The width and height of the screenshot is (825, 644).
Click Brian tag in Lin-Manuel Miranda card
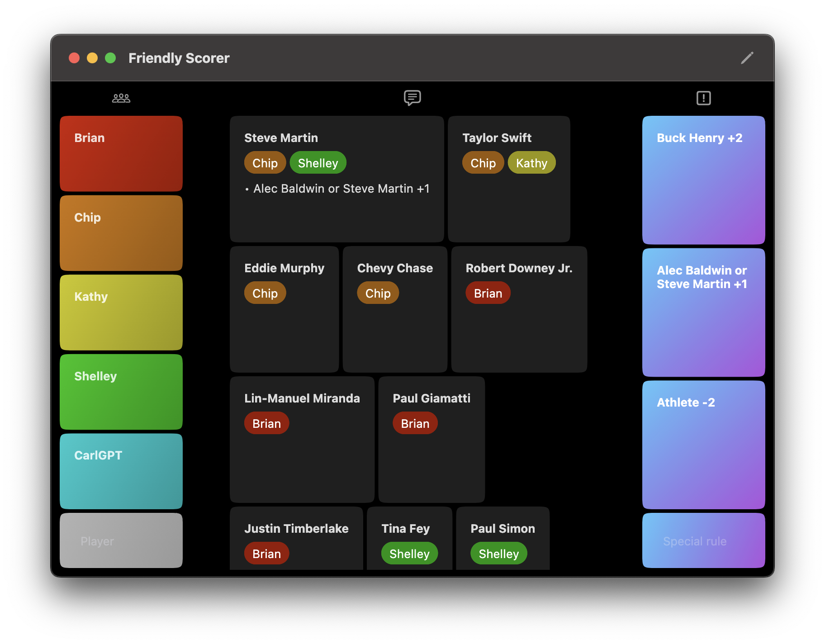[266, 423]
